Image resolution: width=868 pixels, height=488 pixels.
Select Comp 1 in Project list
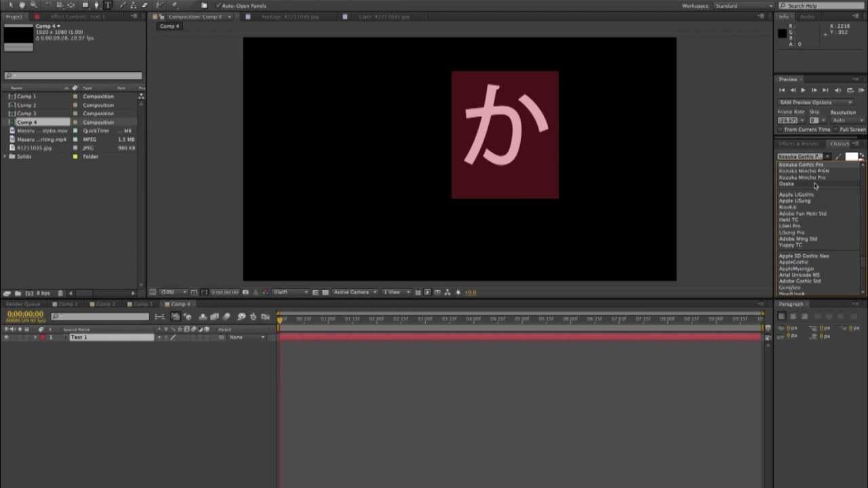(27, 96)
